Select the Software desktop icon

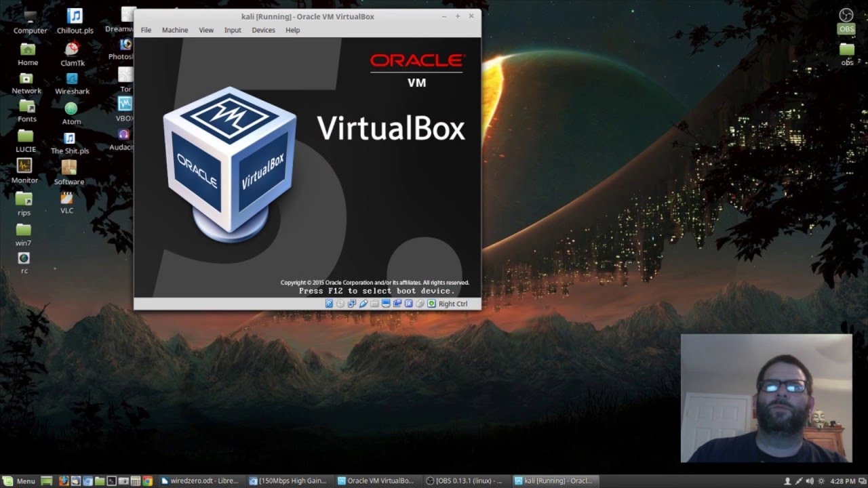[69, 172]
